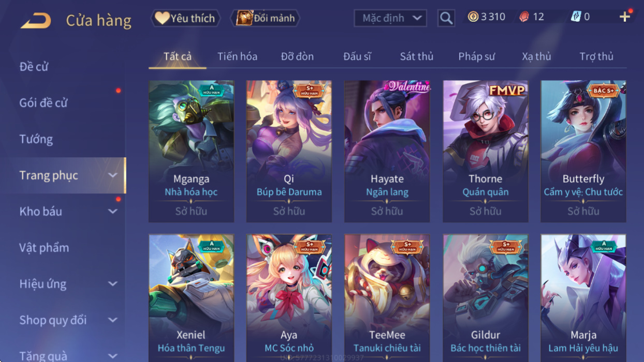Switch to the Sát thủ tab
644x362 pixels.
pos(416,56)
